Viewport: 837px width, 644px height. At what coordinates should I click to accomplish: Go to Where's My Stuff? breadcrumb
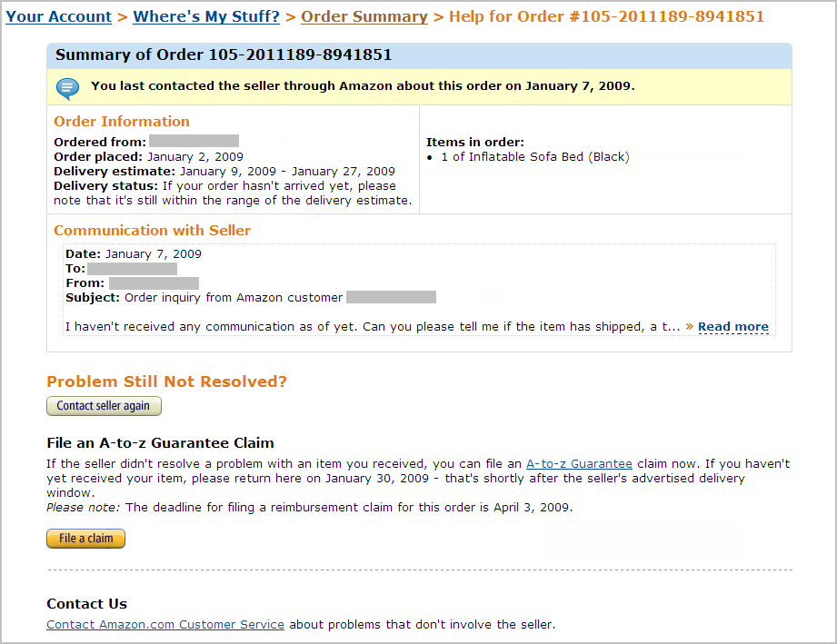tap(206, 16)
